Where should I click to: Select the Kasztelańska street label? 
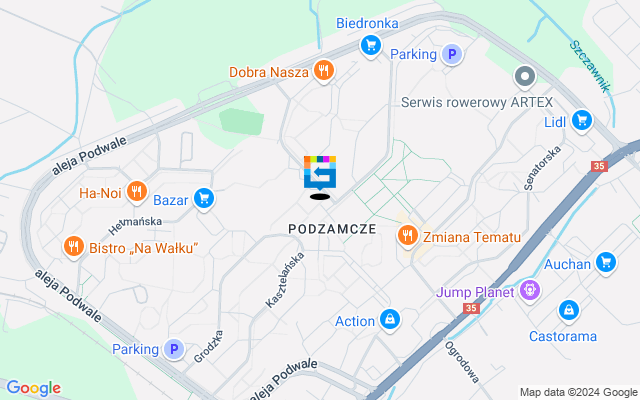(x=284, y=280)
